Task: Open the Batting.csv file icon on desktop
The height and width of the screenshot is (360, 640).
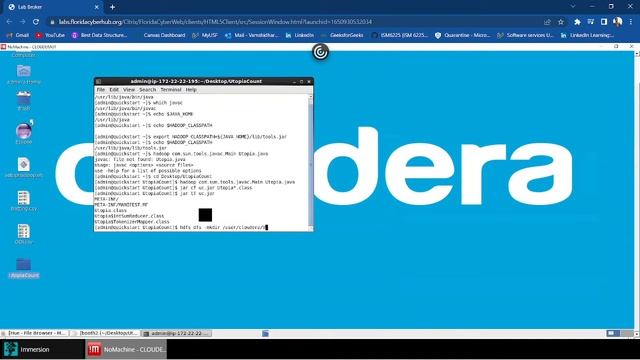Action: pyautogui.click(x=24, y=200)
